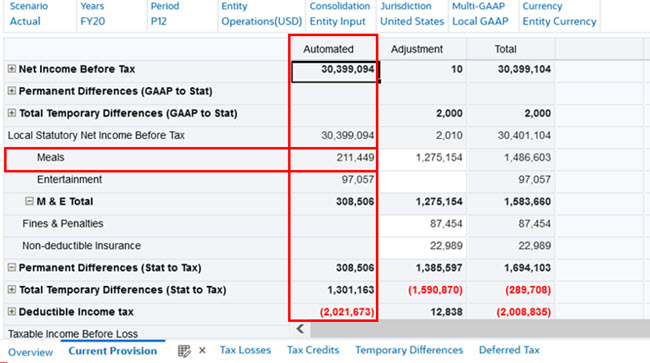Select the Current Provision tab
Image resolution: width=650 pixels, height=363 pixels.
tap(113, 351)
